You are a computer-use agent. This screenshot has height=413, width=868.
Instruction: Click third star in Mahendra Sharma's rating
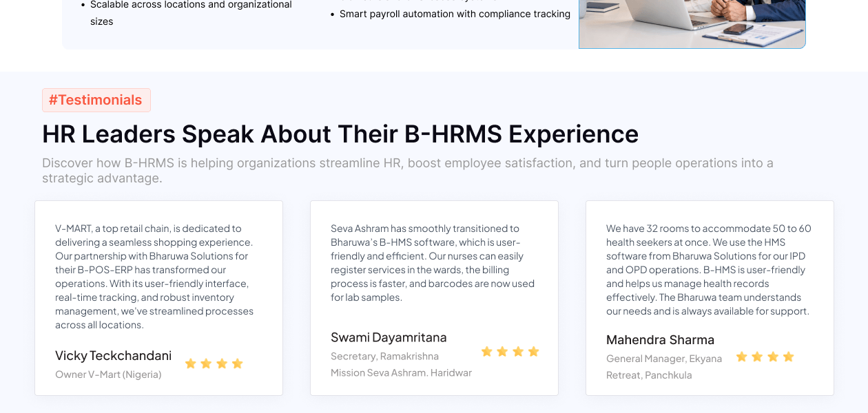point(773,357)
